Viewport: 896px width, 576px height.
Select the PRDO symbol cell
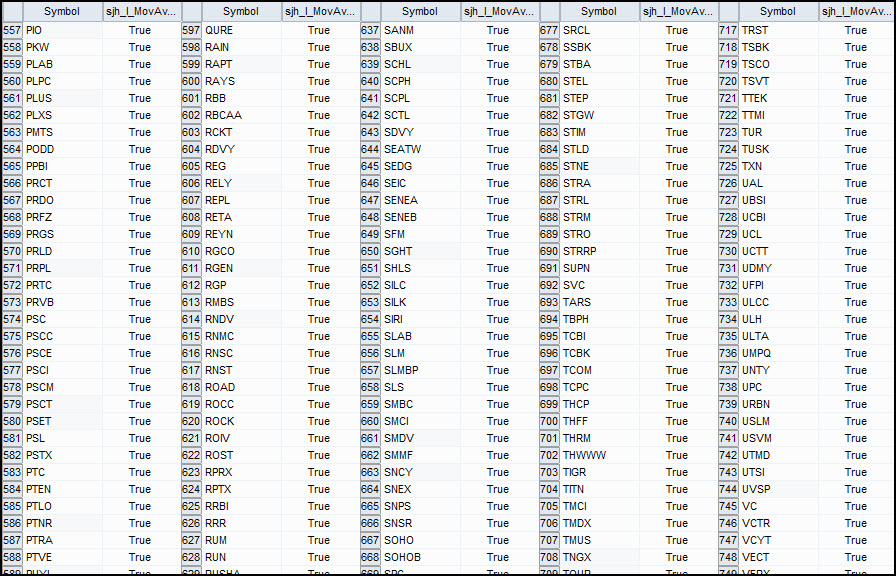[62, 200]
